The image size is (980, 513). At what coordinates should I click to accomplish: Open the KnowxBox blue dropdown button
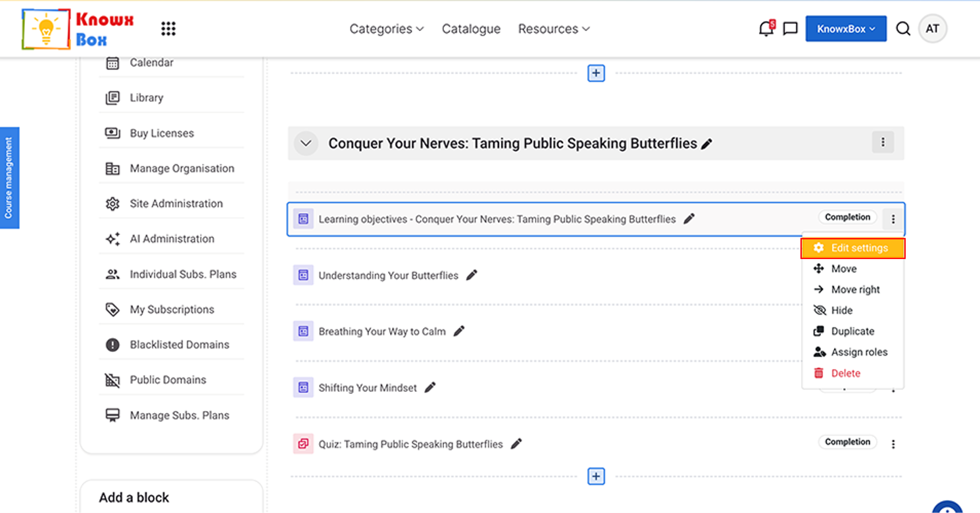tap(846, 29)
